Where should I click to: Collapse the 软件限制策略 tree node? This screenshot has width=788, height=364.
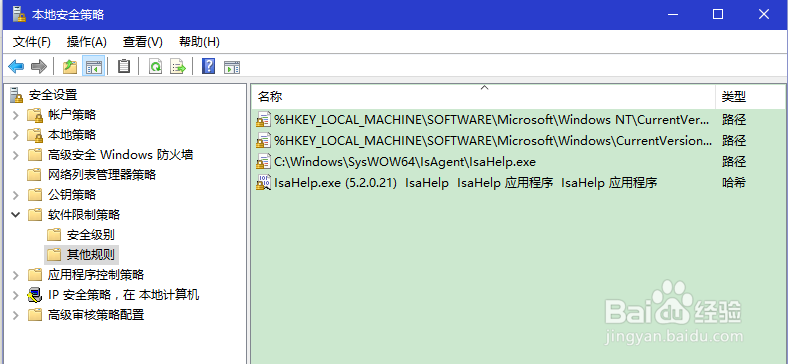16,215
